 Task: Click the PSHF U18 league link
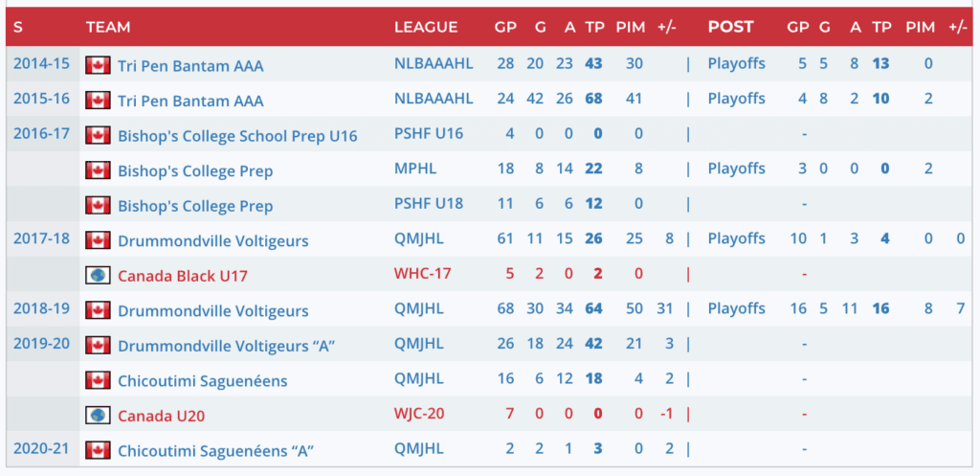tap(428, 204)
